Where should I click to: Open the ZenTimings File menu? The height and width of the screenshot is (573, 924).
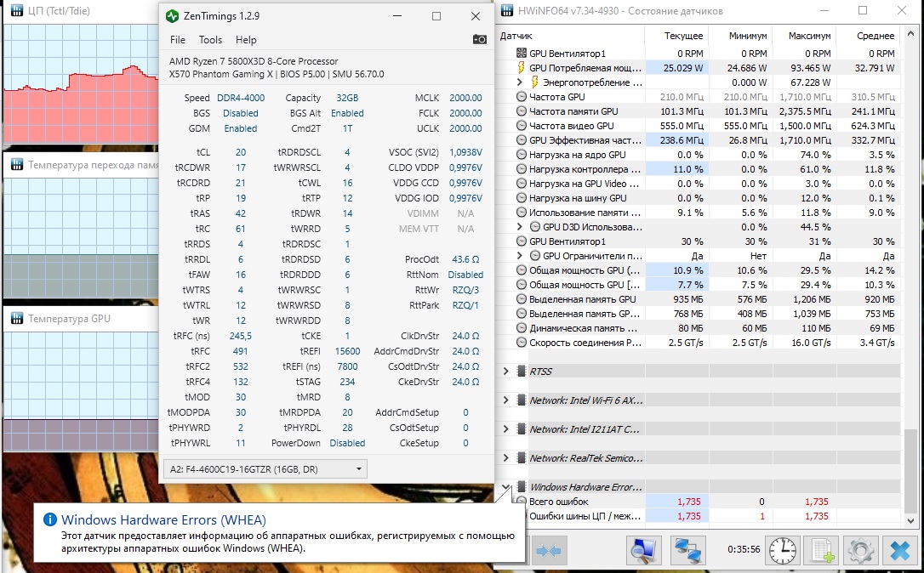click(177, 39)
